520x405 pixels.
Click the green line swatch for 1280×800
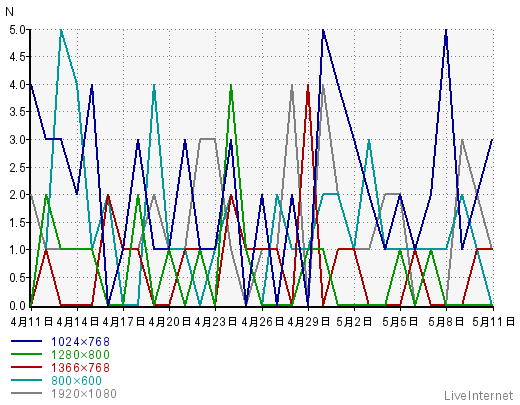(x=27, y=354)
